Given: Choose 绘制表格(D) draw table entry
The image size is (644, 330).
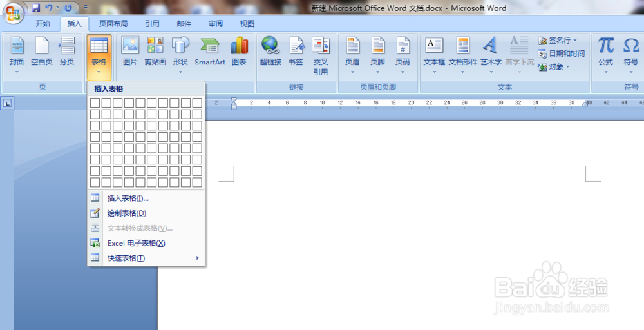Looking at the screenshot, I should [x=146, y=213].
